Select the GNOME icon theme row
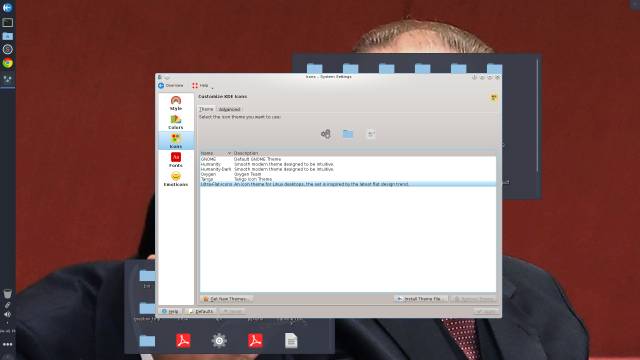 point(348,159)
